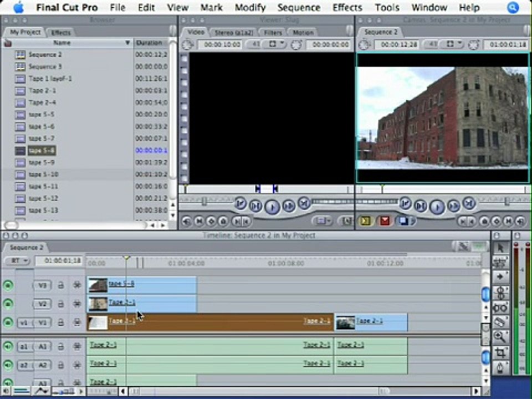Toggle snapping button in Timeline
The image size is (532, 399).
(x=478, y=247)
